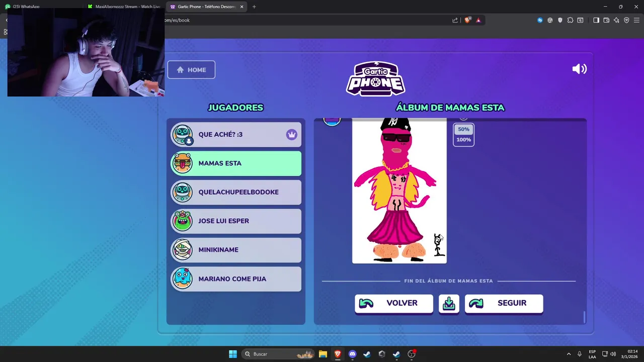Open Leo AI sparkle icon

(x=616, y=20)
